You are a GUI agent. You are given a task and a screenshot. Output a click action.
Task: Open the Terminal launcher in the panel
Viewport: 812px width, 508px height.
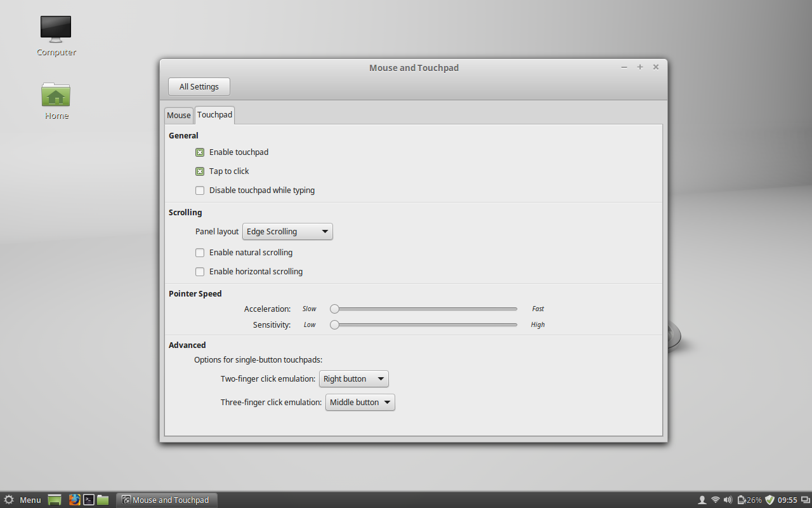(89, 500)
